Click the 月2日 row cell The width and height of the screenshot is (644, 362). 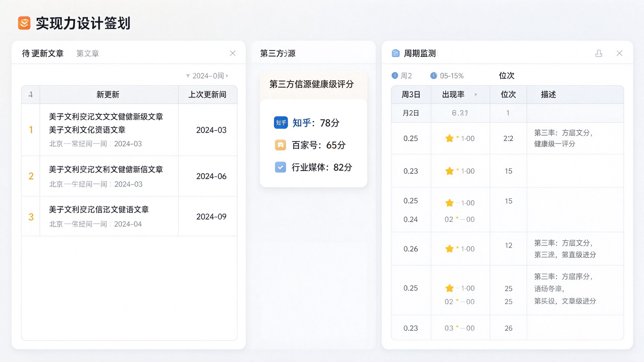[x=411, y=113]
